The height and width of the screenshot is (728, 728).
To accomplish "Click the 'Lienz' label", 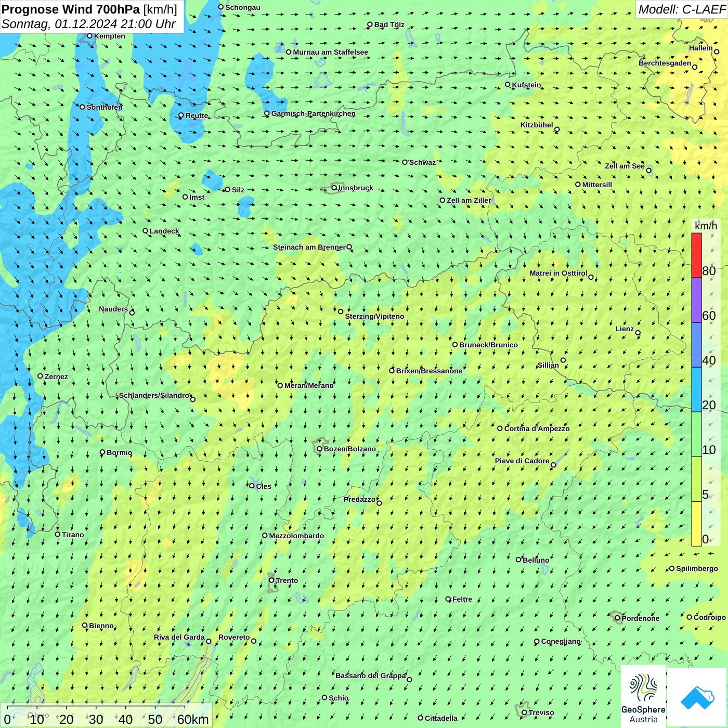I will click(625, 329).
